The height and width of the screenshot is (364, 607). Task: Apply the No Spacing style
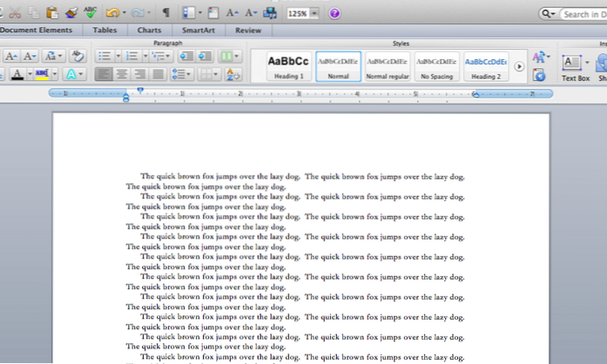[436, 65]
